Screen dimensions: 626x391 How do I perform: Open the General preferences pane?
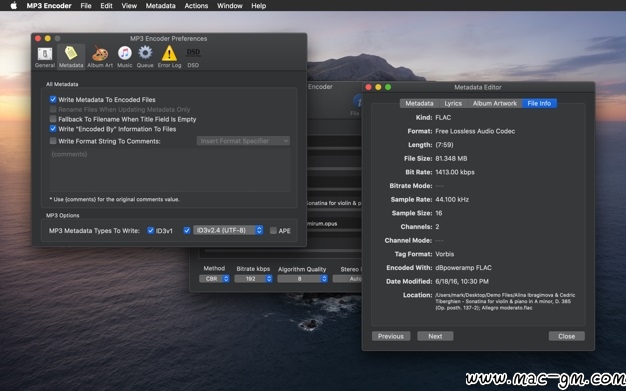45,57
